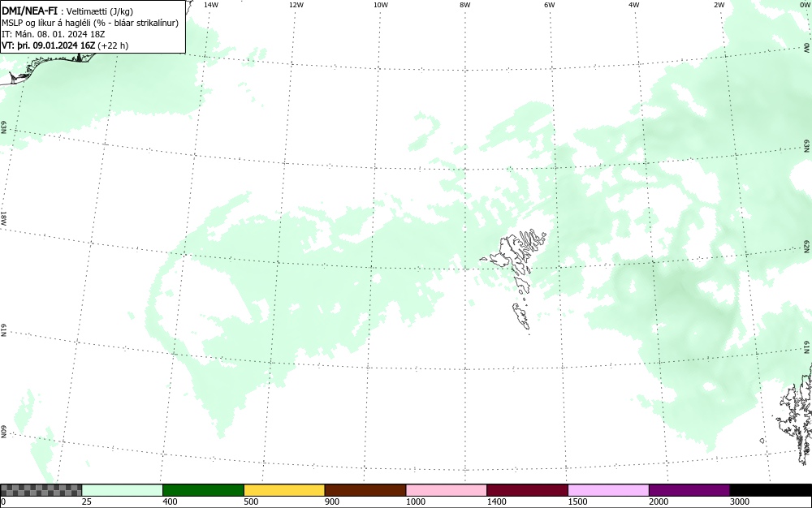The width and height of the screenshot is (812, 508).
Task: Click the 3000 legend value
Action: coord(740,502)
